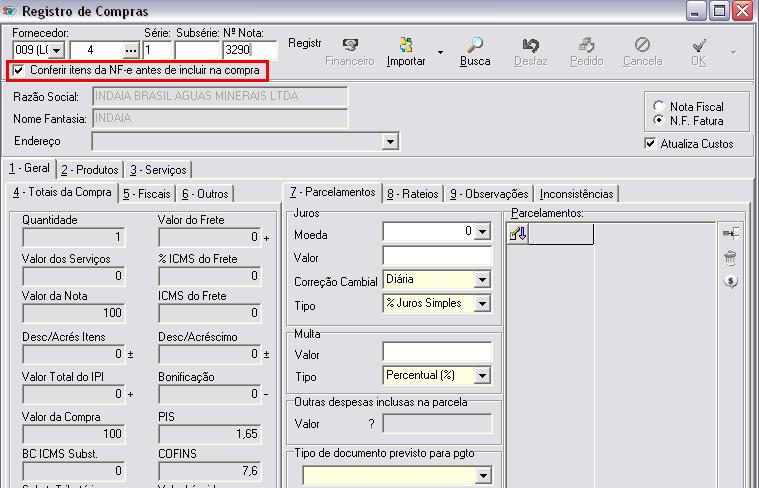The height and width of the screenshot is (488, 759).
Task: Confirm with the OK checkmark icon
Action: [699, 47]
